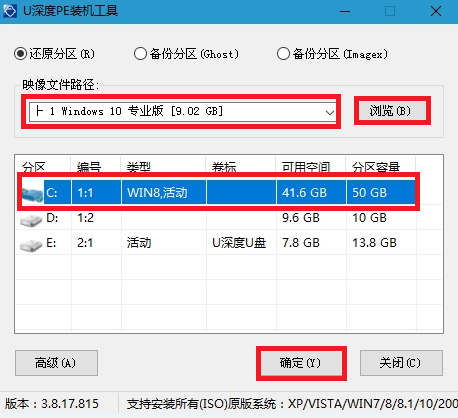Select the E: partition label
The width and height of the screenshot is (458, 418).
point(51,243)
